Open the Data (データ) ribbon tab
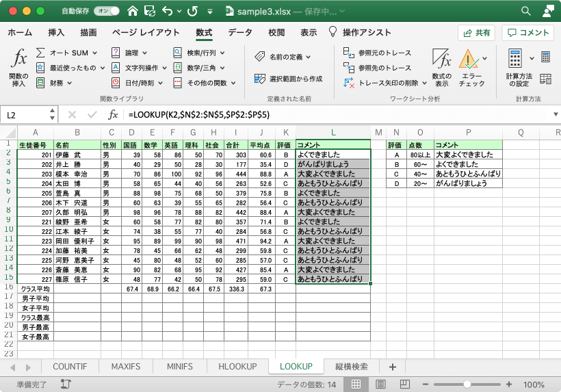 tap(240, 33)
